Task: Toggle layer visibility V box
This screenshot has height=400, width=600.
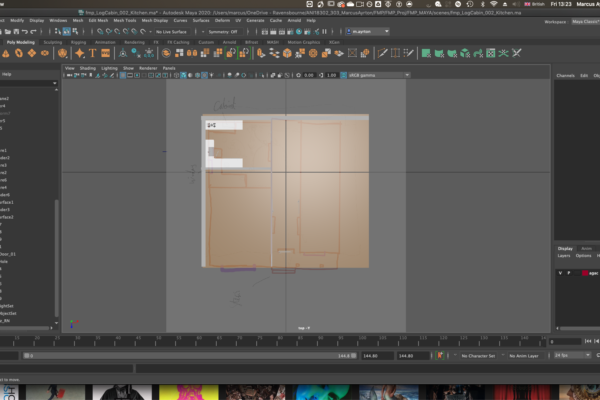Action: (560, 273)
